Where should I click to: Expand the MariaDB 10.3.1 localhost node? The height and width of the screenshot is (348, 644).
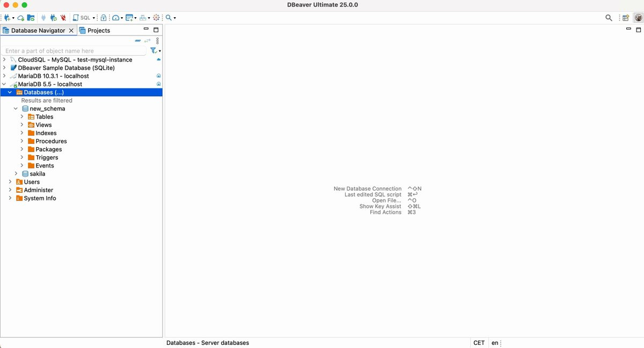(4, 76)
